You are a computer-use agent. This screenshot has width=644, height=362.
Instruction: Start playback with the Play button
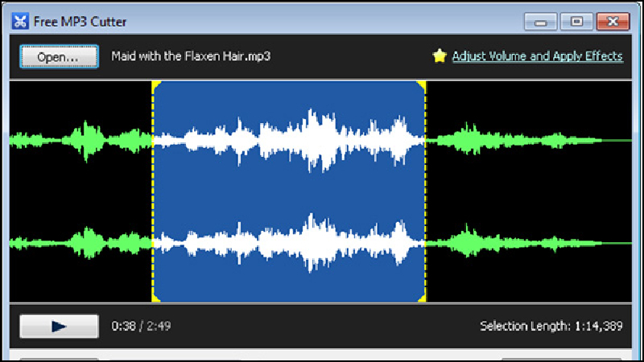pyautogui.click(x=59, y=327)
